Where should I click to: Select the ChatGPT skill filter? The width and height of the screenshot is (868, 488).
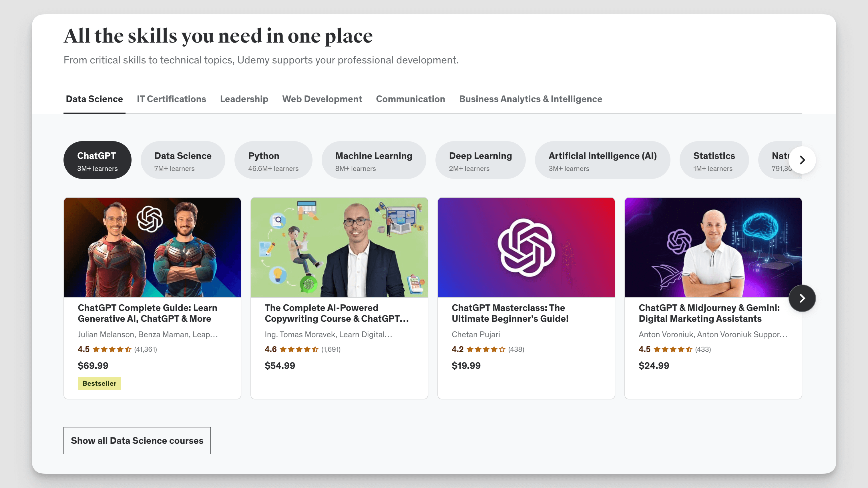point(97,160)
